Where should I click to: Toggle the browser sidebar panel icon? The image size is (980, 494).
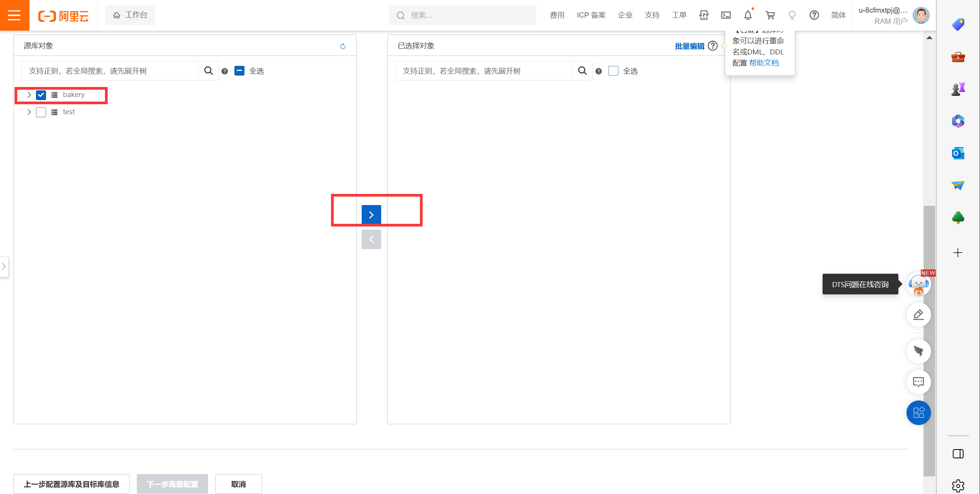click(x=958, y=454)
